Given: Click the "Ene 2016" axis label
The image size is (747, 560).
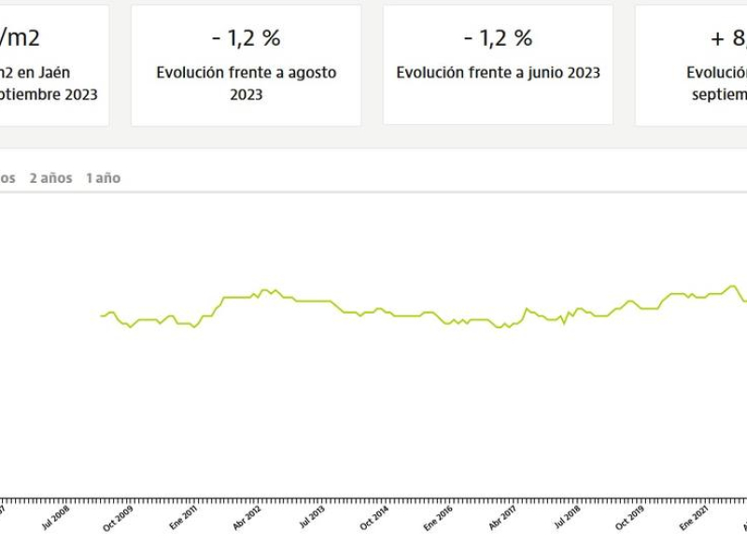Looking at the screenshot, I should tap(439, 518).
